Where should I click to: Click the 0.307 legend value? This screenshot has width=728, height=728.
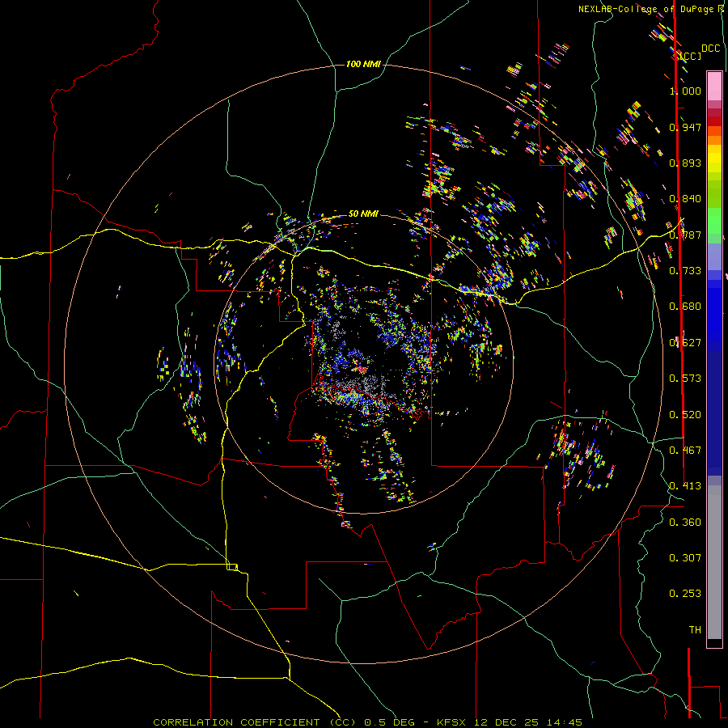tap(685, 558)
